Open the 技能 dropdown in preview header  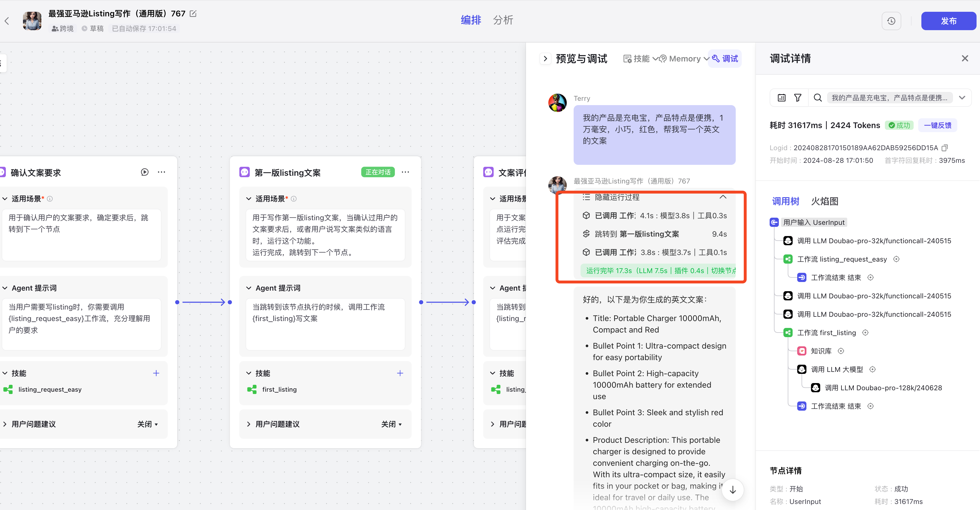pos(640,59)
